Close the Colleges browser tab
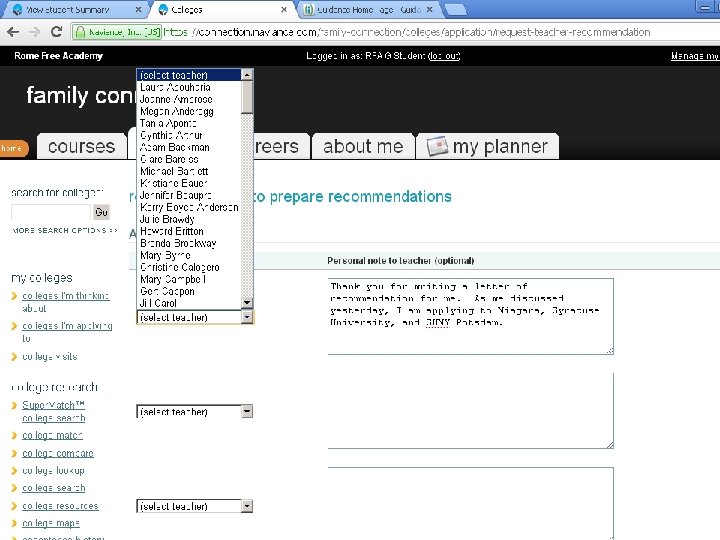Image resolution: width=720 pixels, height=540 pixels. [x=284, y=9]
